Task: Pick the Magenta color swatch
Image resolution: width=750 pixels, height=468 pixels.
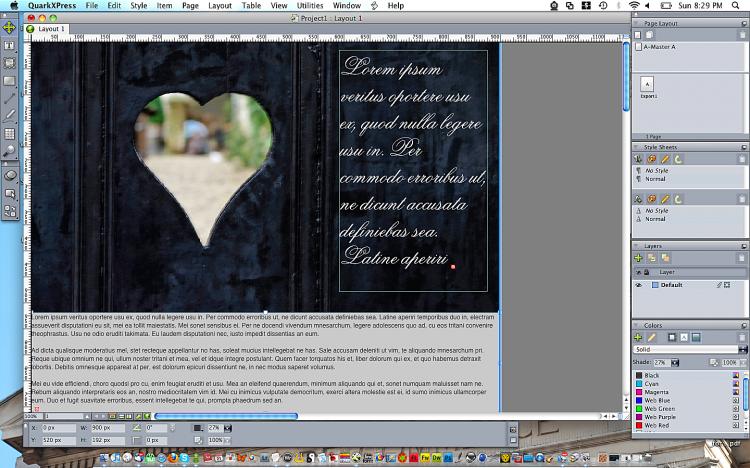Action: pos(659,392)
